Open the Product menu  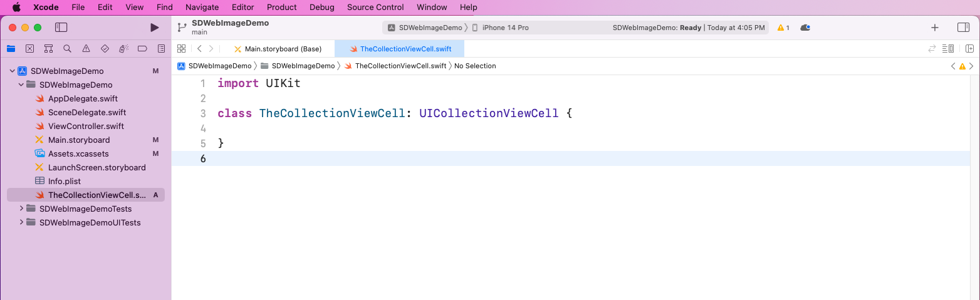(282, 8)
